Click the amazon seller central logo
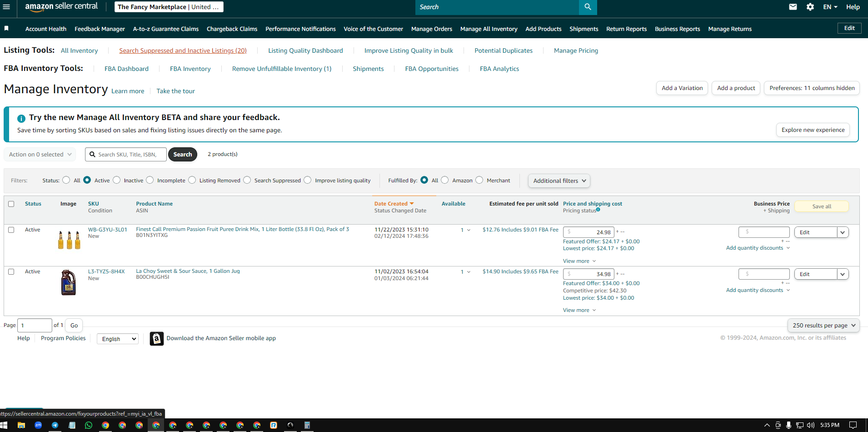Viewport: 868px width, 432px height. (61, 6)
